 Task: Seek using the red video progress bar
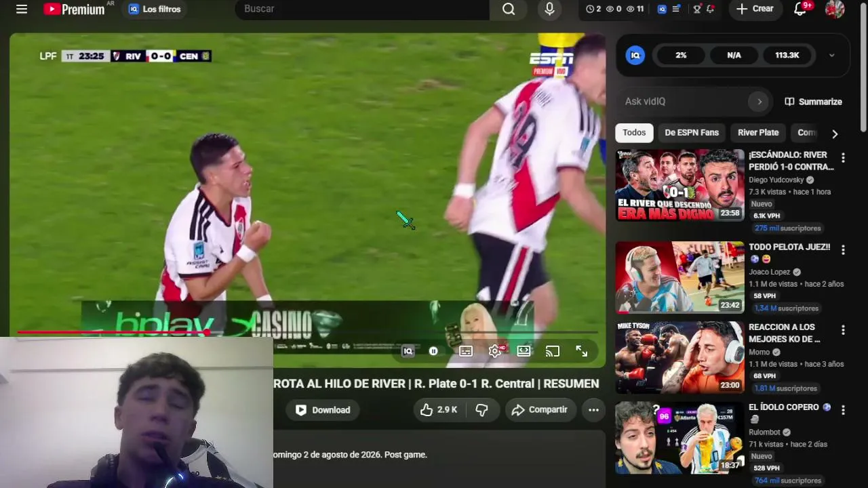coord(307,332)
